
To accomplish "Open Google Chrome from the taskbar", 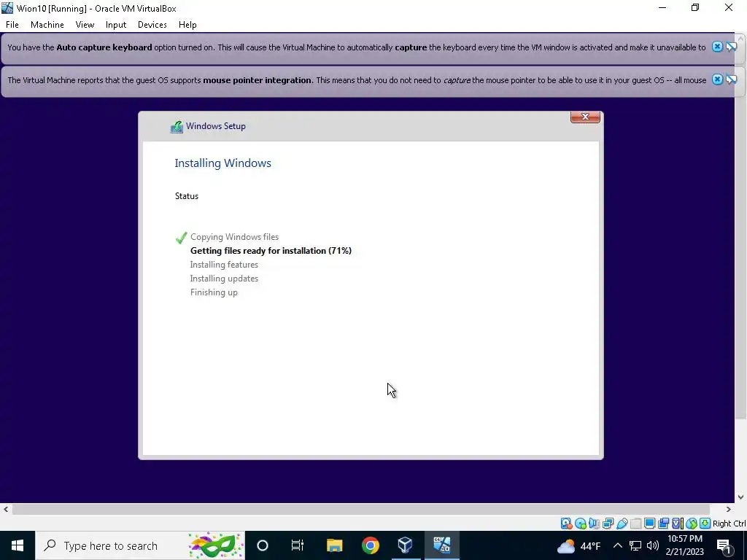I will point(370,545).
